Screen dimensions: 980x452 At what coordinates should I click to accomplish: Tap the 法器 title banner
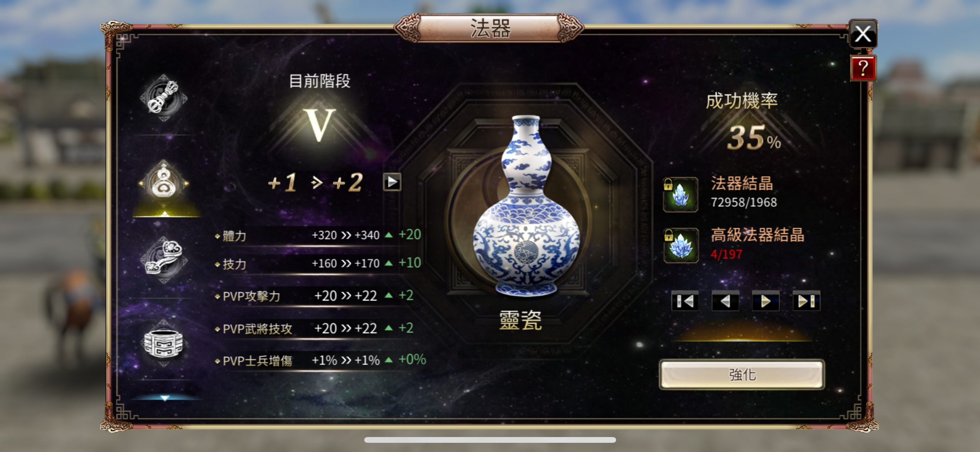490,28
